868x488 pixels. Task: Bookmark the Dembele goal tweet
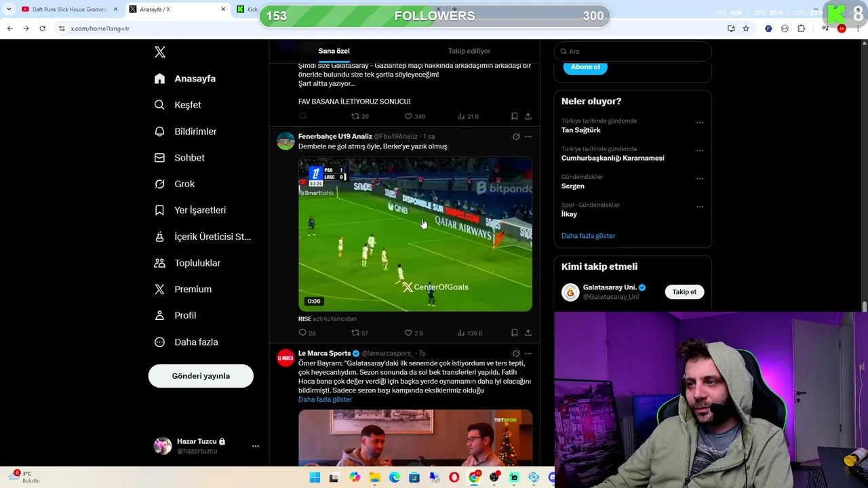515,333
